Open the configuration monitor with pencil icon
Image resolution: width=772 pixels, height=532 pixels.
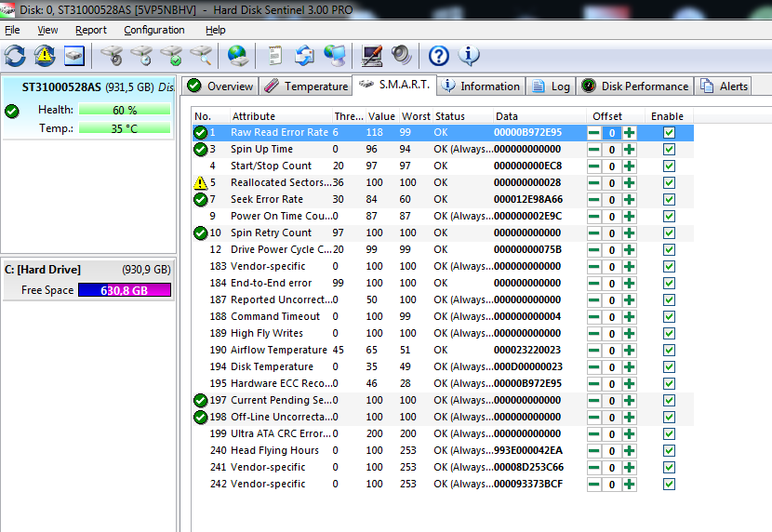click(372, 56)
